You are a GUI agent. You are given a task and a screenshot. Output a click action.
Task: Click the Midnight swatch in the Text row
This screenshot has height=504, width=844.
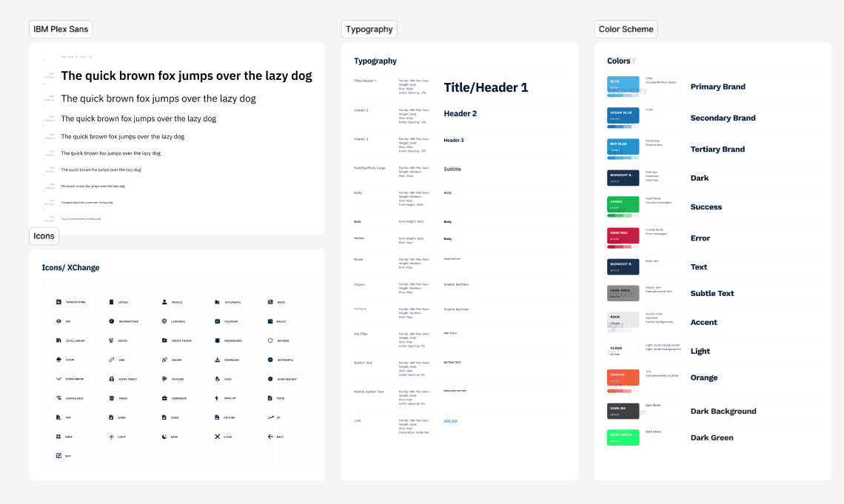[x=623, y=266]
